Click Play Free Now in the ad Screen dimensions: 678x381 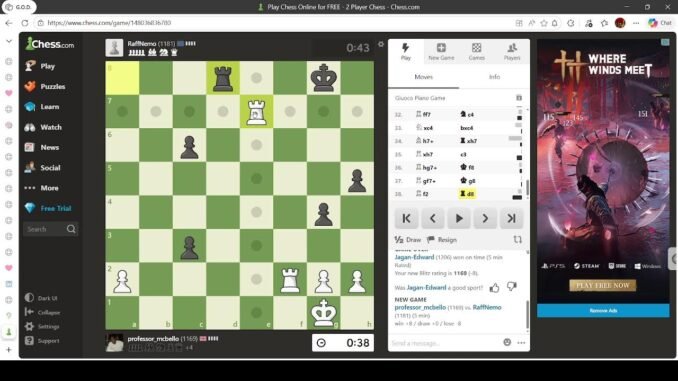click(603, 285)
